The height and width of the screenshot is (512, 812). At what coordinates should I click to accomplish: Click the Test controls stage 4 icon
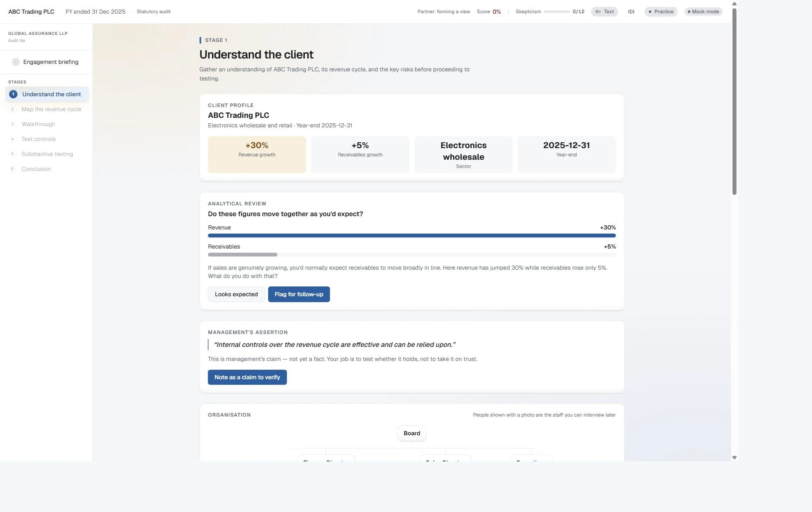pyautogui.click(x=12, y=139)
